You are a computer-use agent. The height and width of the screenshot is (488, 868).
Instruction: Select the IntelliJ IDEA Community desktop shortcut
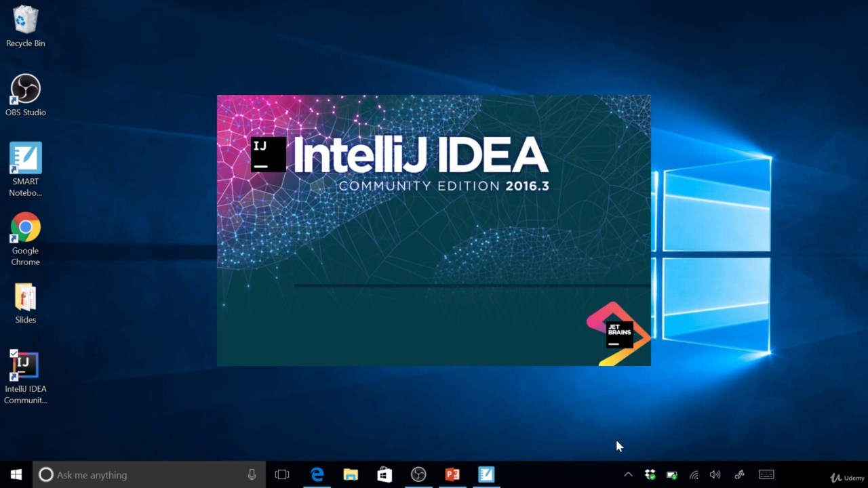click(x=26, y=377)
